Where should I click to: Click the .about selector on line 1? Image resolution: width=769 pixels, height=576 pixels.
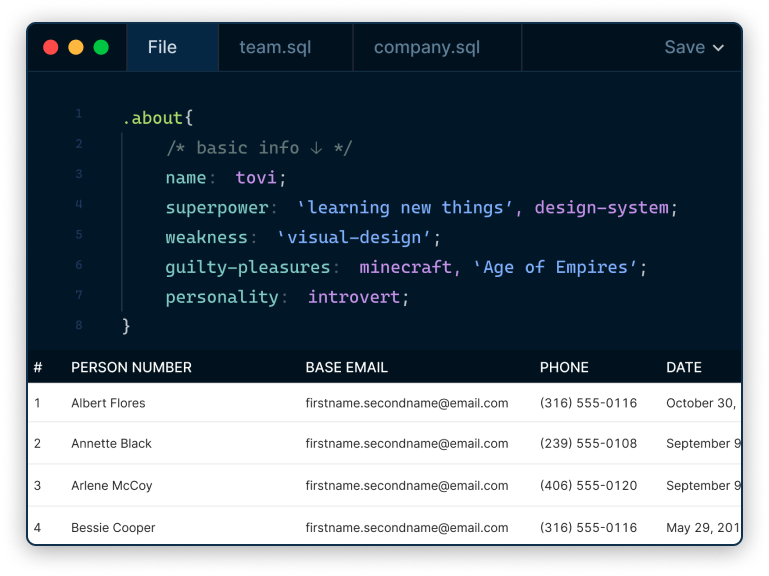coord(152,118)
